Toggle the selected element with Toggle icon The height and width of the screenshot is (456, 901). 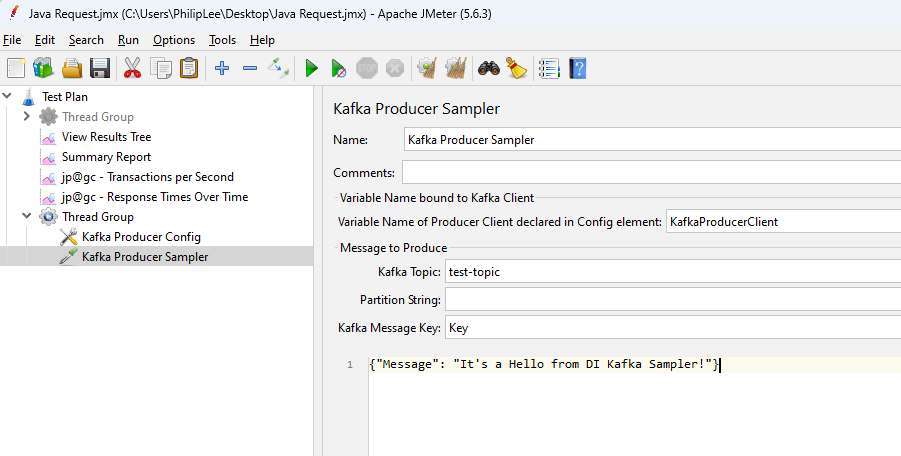tap(279, 68)
